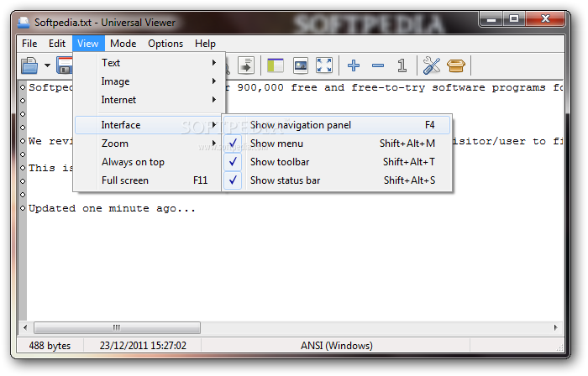Click the scrollbar right arrow
This screenshot has width=588, height=376.
(555, 327)
